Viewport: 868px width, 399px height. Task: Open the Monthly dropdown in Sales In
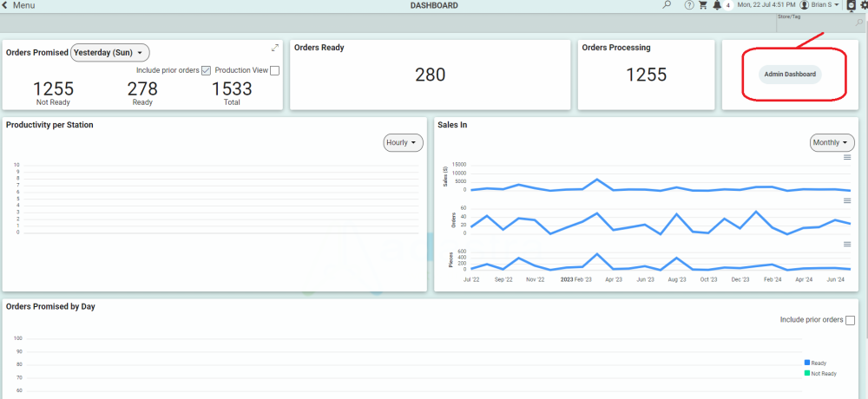[832, 143]
